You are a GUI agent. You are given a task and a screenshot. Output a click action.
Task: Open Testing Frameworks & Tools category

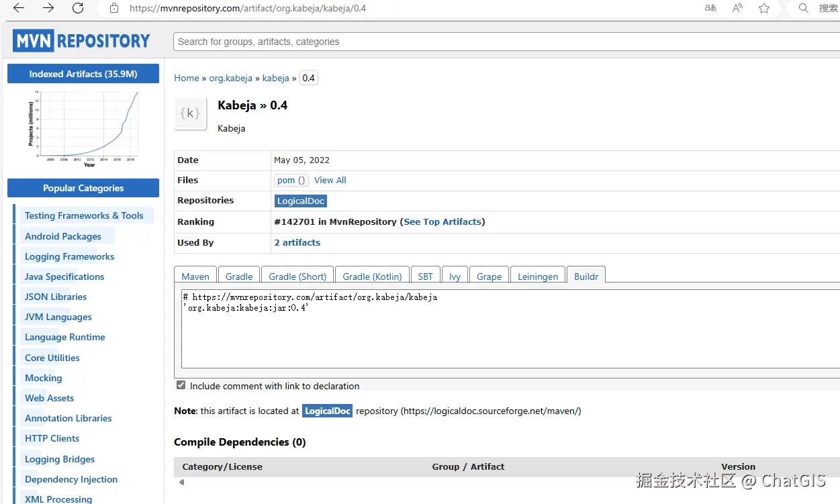(x=84, y=215)
